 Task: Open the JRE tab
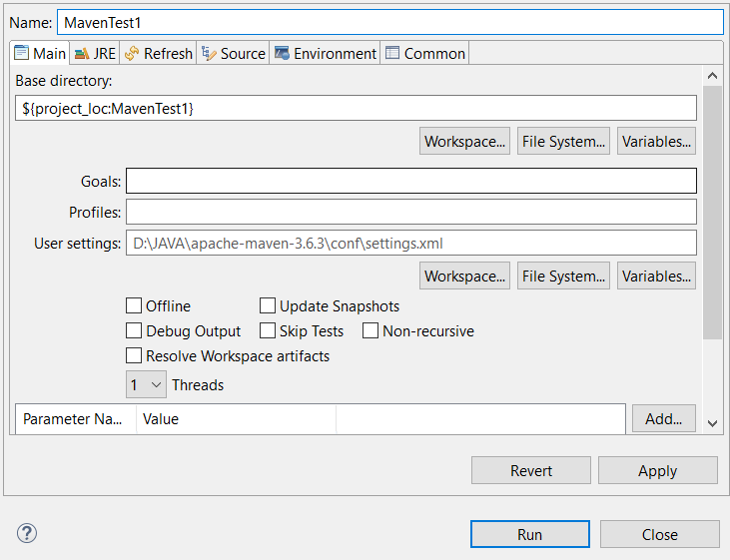pos(95,53)
